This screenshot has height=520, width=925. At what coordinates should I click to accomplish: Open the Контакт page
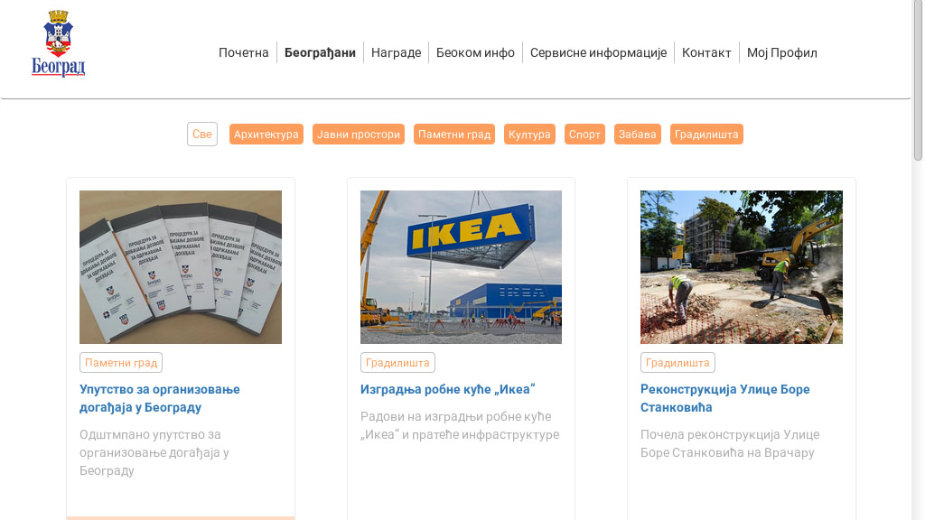pyautogui.click(x=706, y=53)
